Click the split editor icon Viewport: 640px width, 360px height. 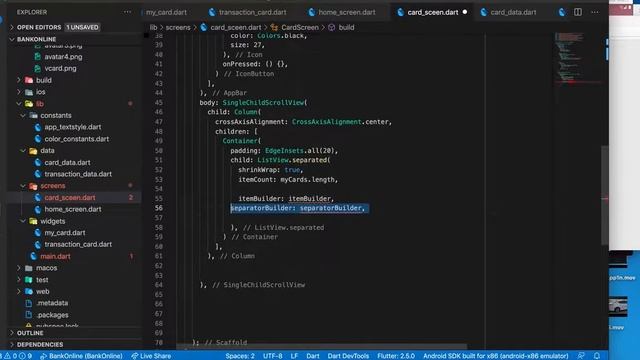578,12
